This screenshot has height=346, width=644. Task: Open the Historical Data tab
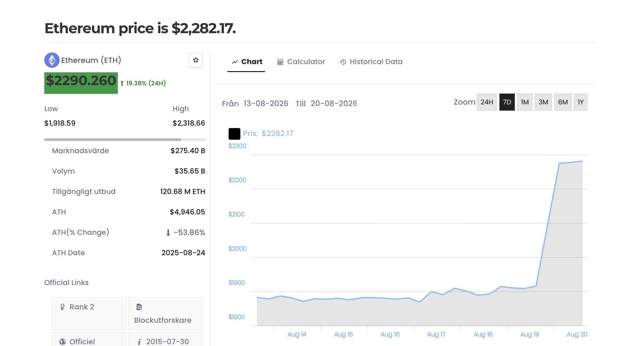[371, 62]
